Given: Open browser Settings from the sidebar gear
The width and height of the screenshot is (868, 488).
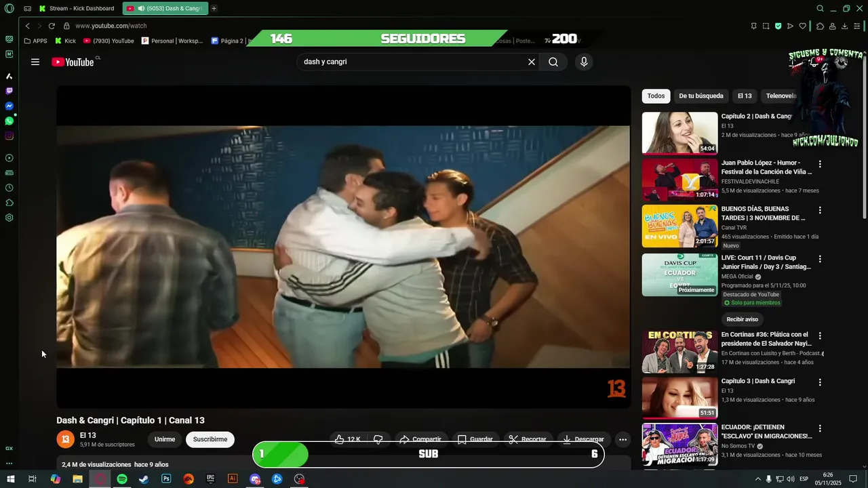Looking at the screenshot, I should (9, 218).
